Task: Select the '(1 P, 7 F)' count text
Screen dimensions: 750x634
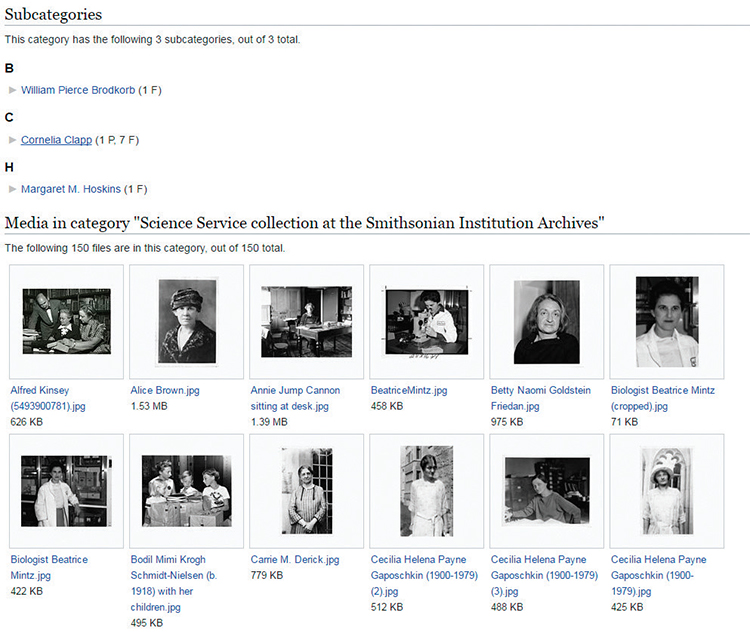Action: 117,140
